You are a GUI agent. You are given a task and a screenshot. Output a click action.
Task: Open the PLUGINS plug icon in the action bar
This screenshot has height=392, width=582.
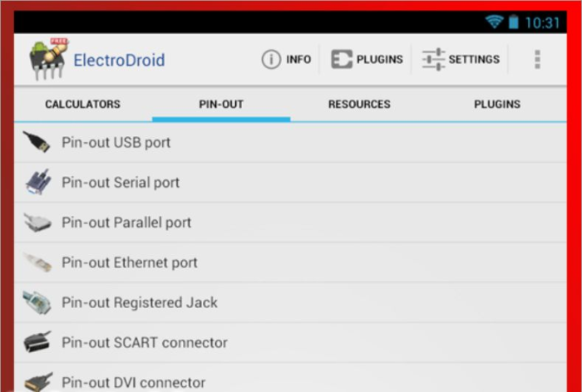click(342, 59)
